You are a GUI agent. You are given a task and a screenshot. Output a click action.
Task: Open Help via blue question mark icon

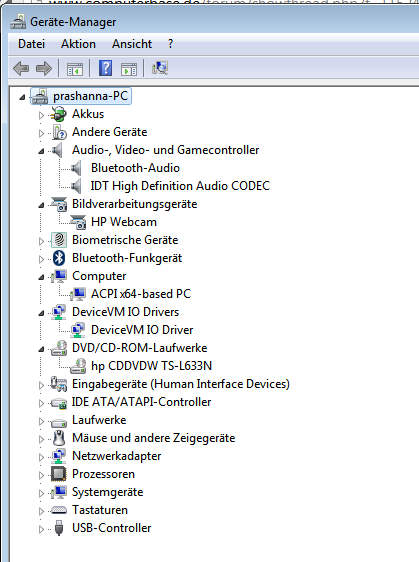click(x=105, y=68)
